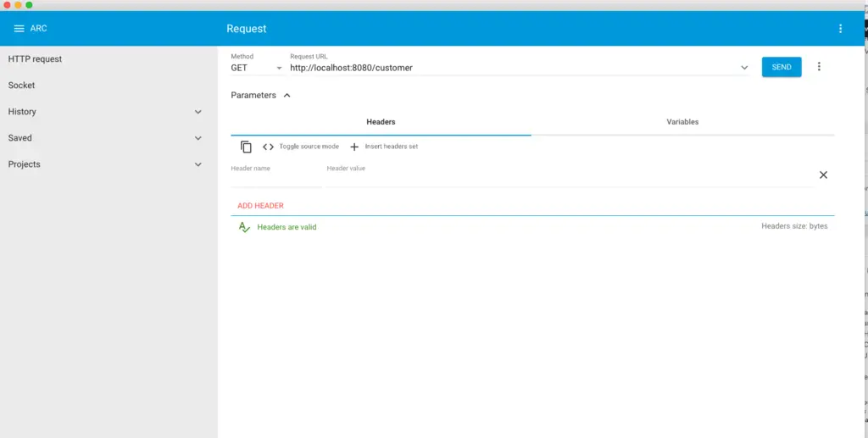The width and height of the screenshot is (868, 438).
Task: Expand the Request URL suggestions arrow
Action: 744,68
